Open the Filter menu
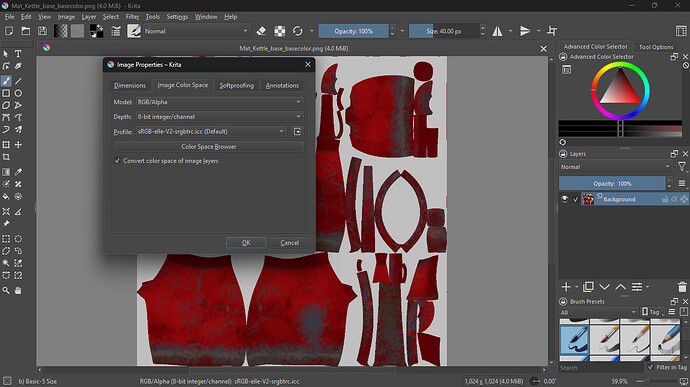The height and width of the screenshot is (387, 690). pyautogui.click(x=132, y=17)
